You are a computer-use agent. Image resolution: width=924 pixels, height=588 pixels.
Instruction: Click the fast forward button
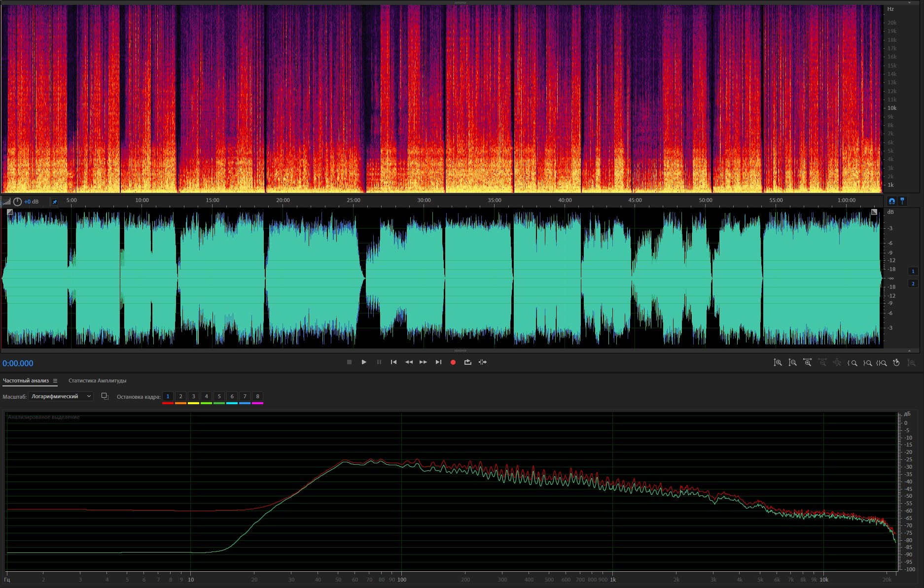[x=423, y=362]
